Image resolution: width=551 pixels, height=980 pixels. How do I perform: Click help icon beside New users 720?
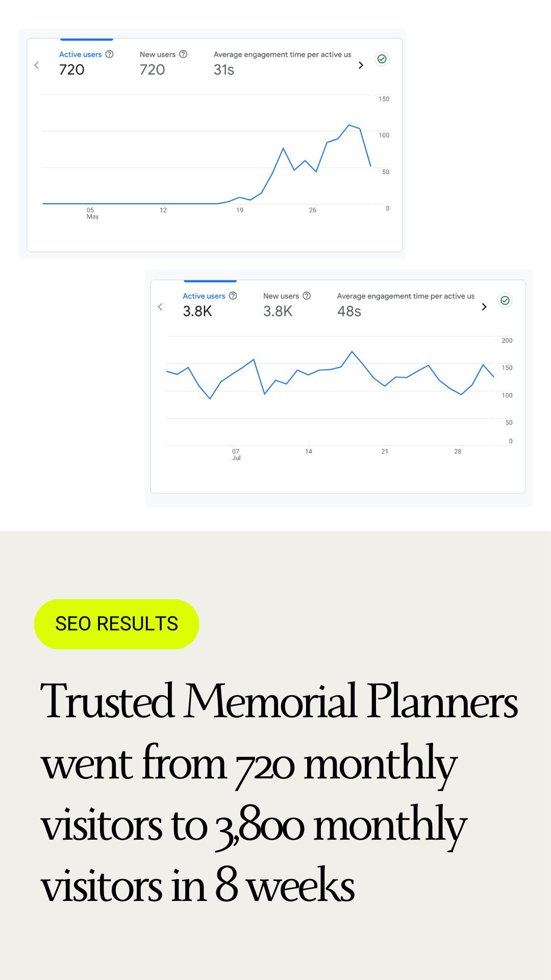click(183, 54)
